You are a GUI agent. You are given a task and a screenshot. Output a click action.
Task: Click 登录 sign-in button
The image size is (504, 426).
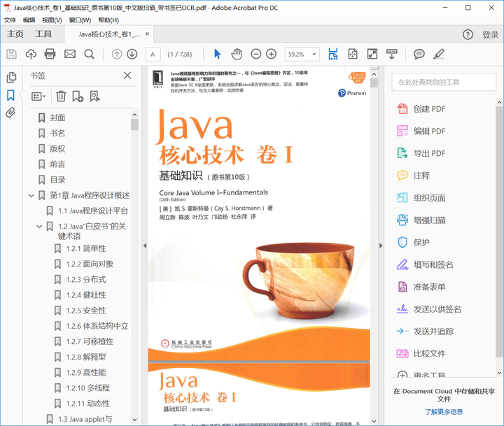point(490,35)
